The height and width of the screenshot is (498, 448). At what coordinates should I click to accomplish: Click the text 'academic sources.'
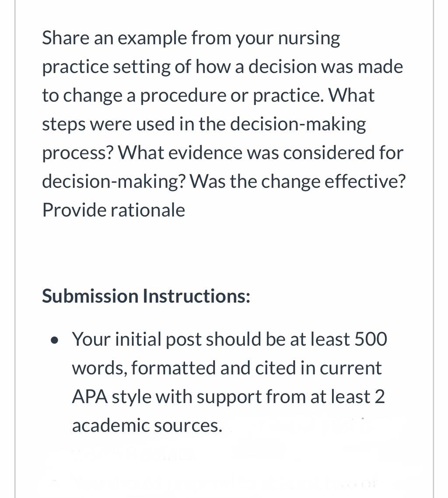click(147, 426)
